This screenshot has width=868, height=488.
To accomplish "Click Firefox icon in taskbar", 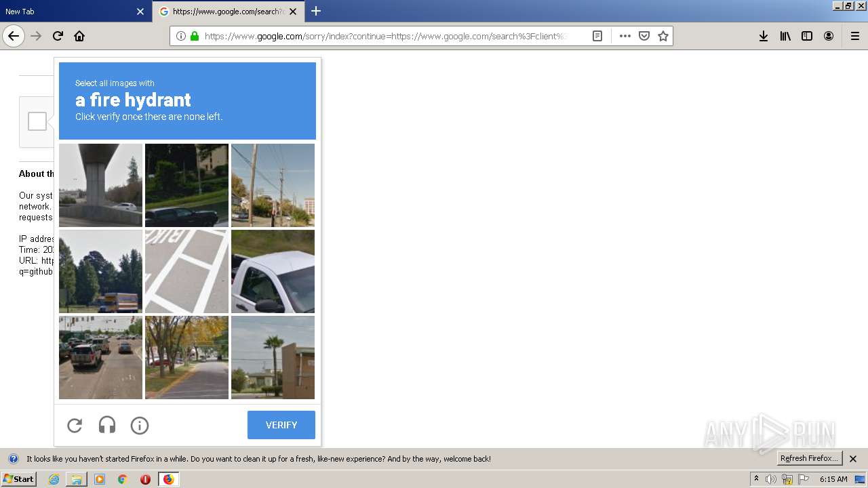I will click(168, 479).
